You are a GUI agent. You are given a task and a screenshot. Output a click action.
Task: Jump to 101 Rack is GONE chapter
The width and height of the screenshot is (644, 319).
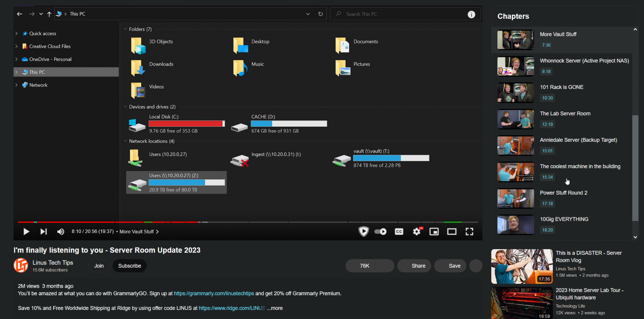562,93
